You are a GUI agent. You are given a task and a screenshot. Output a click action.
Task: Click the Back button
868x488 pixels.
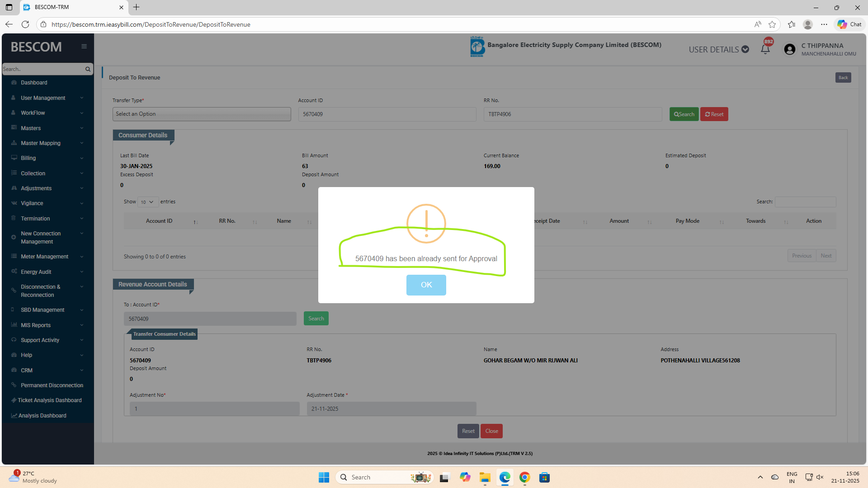(x=843, y=78)
